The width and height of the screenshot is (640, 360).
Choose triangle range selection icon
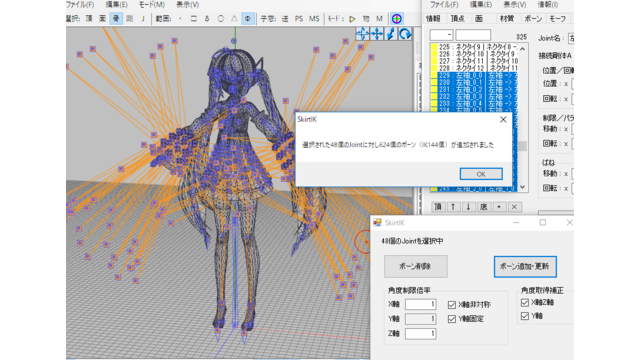click(x=234, y=19)
